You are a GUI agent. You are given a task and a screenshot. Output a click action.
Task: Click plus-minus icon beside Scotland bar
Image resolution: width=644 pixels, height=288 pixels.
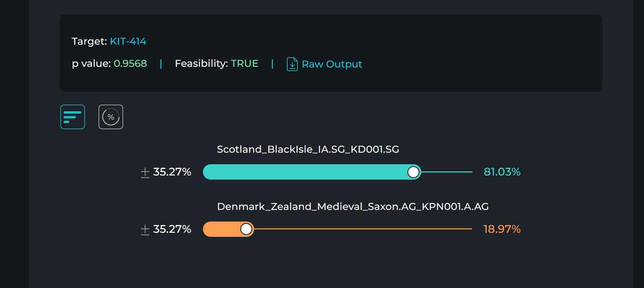tap(145, 172)
